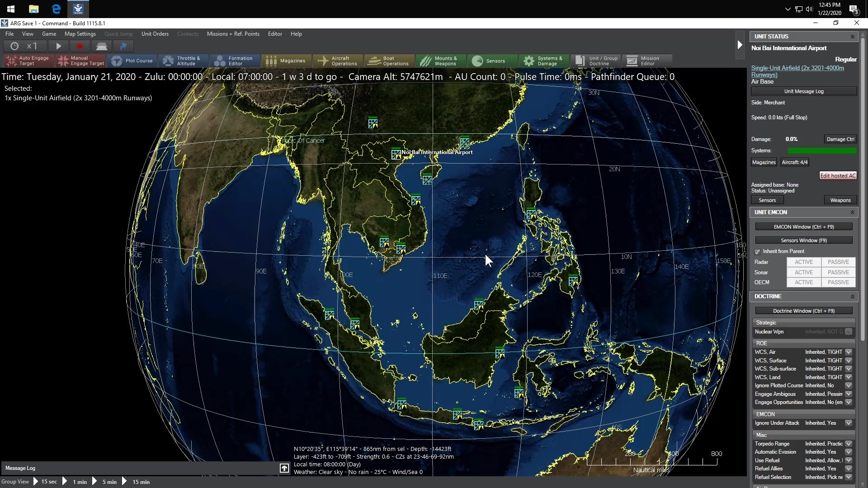Open File Explorer from the taskbar
Screen dimensions: 868x488
[x=33, y=9]
